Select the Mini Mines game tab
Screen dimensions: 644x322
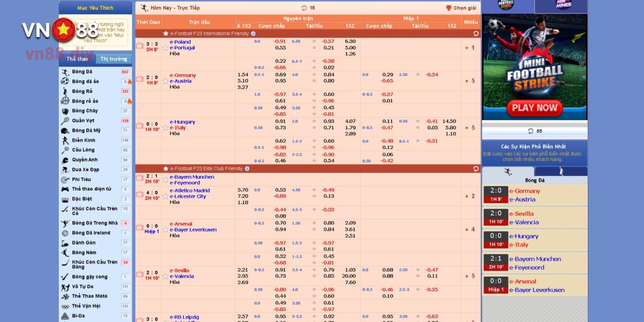(x=561, y=6)
